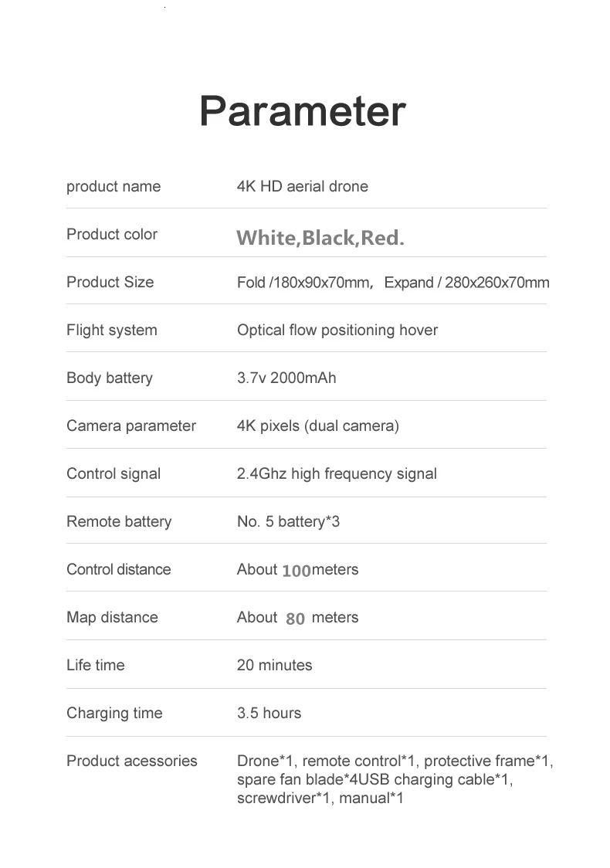Click the Expand / 280x260x70mm dimension text
The width and height of the screenshot is (610, 868).
(x=466, y=283)
